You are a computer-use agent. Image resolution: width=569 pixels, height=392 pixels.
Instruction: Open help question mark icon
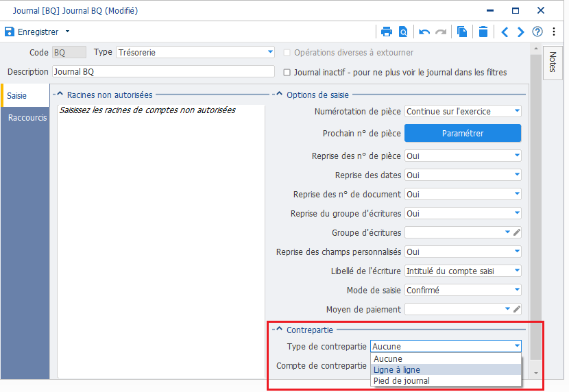click(537, 32)
